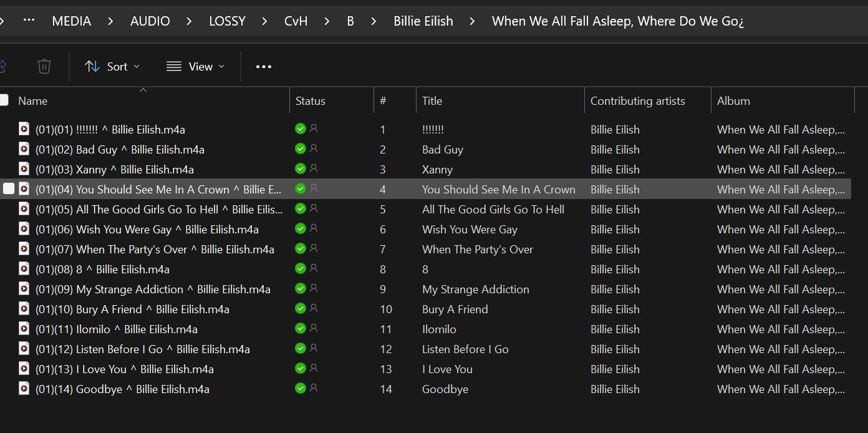Image resolution: width=868 pixels, height=433 pixels.
Task: Click file icon of All The Good Girls
Action: coord(24,209)
